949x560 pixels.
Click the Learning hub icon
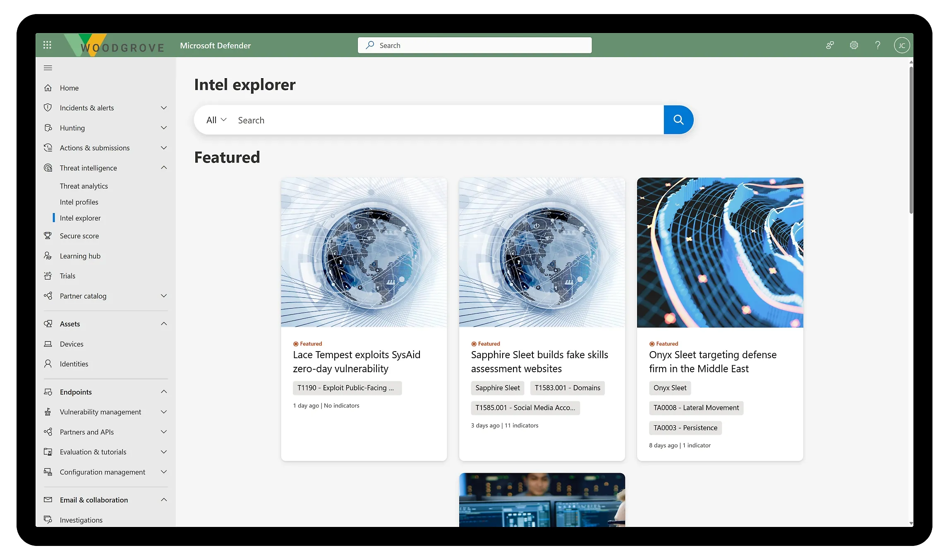pos(48,256)
